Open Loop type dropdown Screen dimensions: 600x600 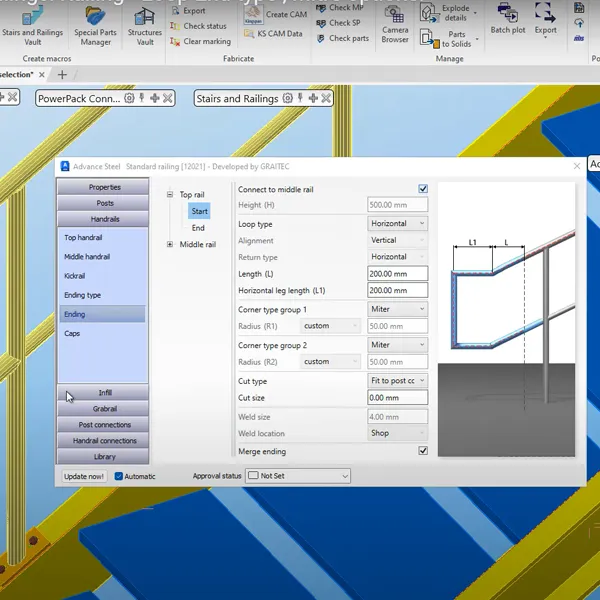click(x=398, y=223)
